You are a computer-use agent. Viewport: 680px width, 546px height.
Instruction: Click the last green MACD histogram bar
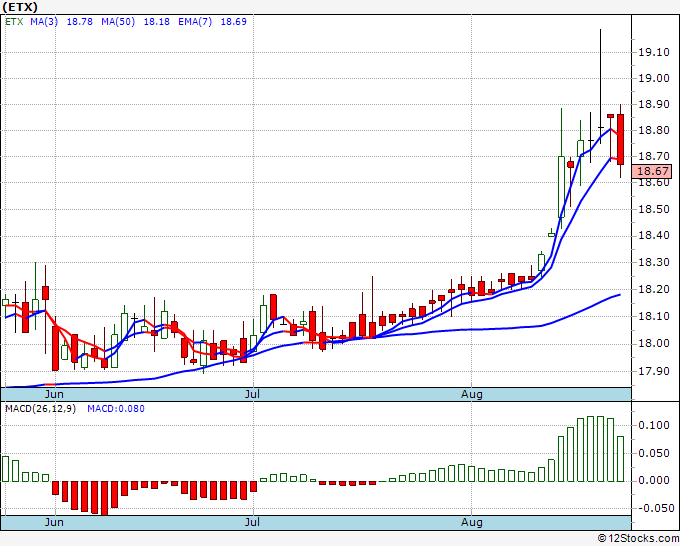pyautogui.click(x=621, y=459)
